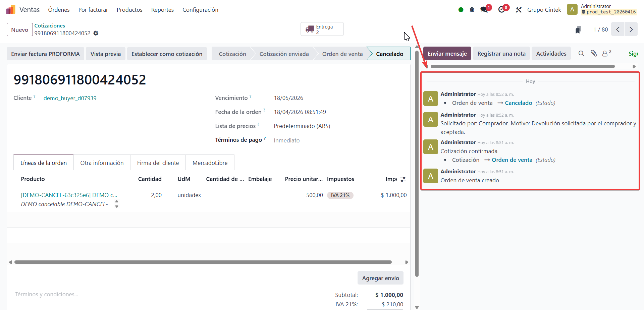This screenshot has width=644, height=310.
Task: Switch to the Líneas de la orden tab
Action: point(44,163)
